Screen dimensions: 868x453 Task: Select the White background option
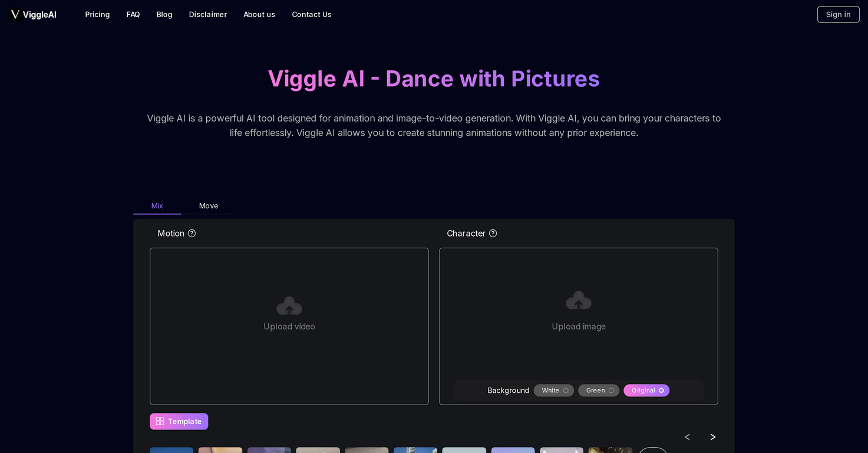[x=553, y=390]
